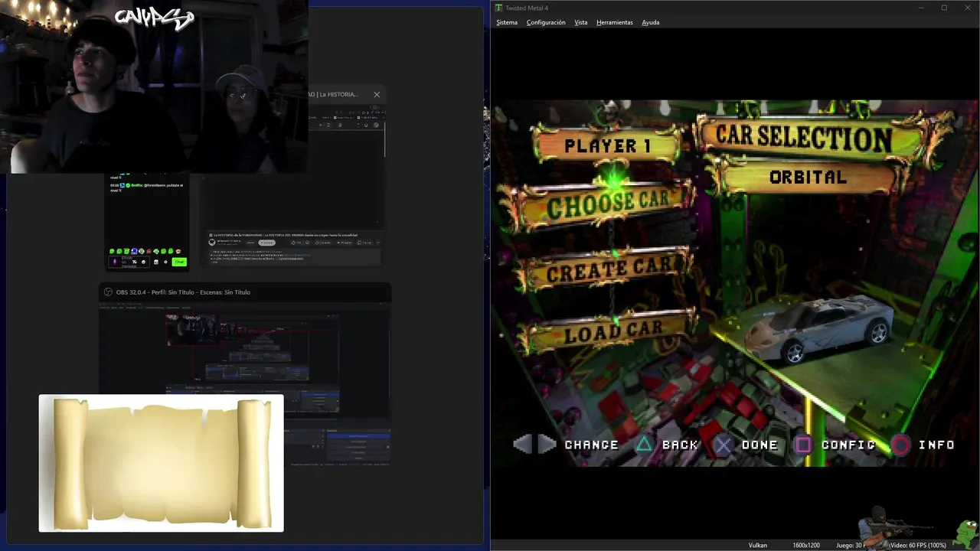Click the CONFIG label in game
This screenshot has width=980, height=551.
[848, 445]
